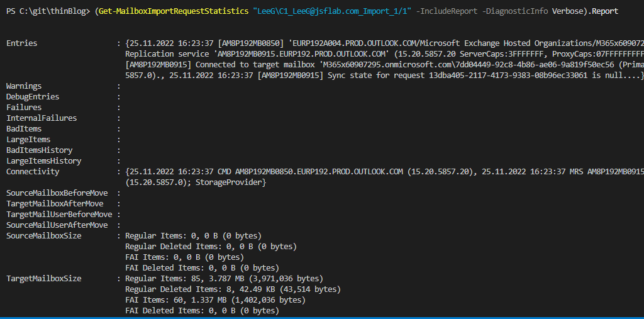Click the SourceMailboxBeforeMove label
644x319 pixels.
[57, 193]
